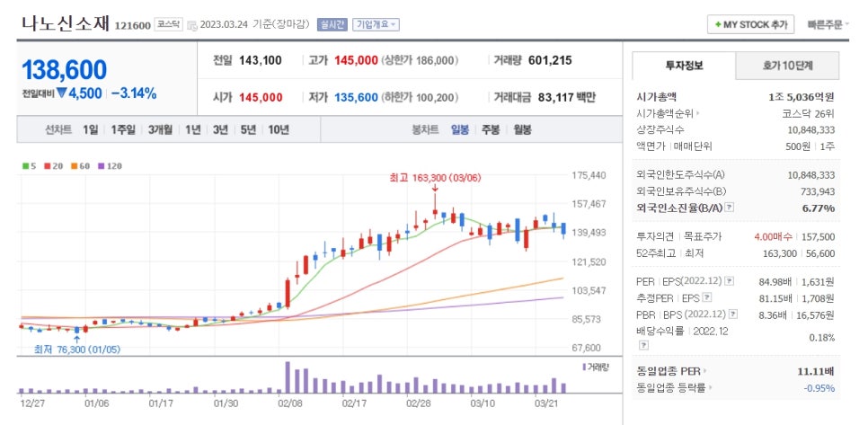Select the 3년 line chart range
This screenshot has width=868, height=425.
[220, 129]
